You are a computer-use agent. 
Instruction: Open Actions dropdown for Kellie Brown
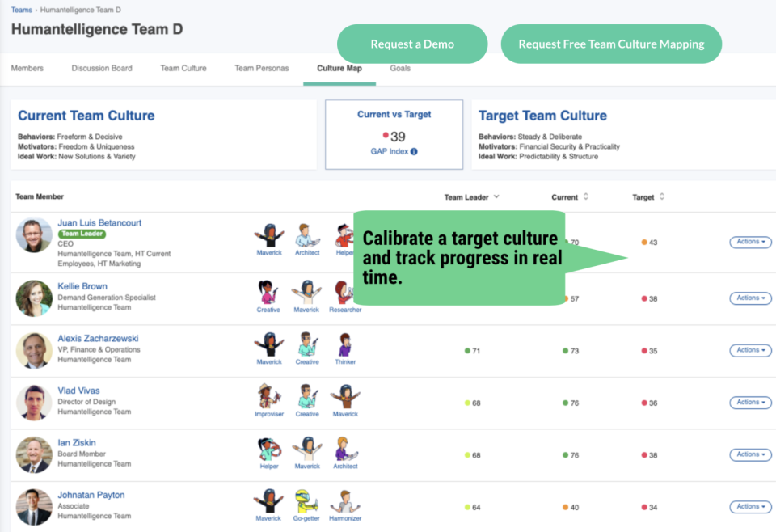click(x=750, y=298)
